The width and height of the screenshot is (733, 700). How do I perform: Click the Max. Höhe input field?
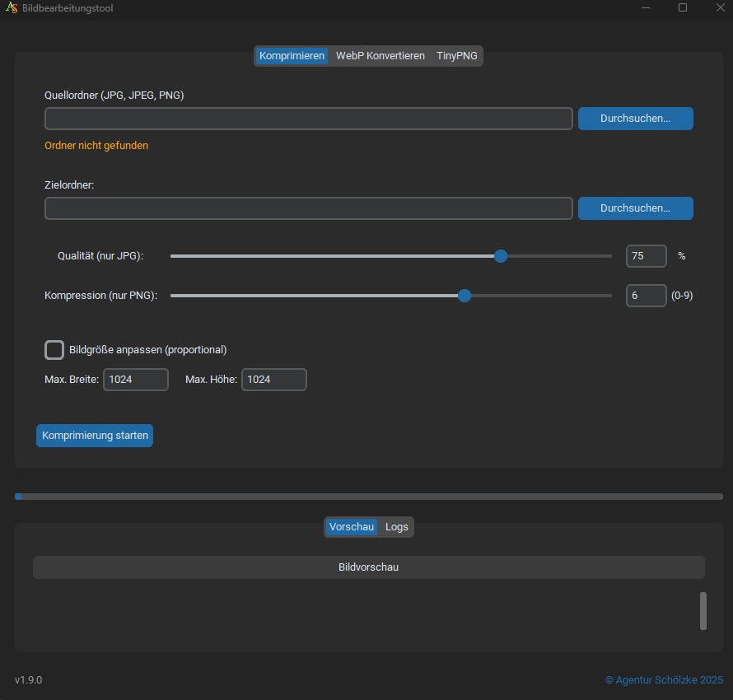pos(273,380)
